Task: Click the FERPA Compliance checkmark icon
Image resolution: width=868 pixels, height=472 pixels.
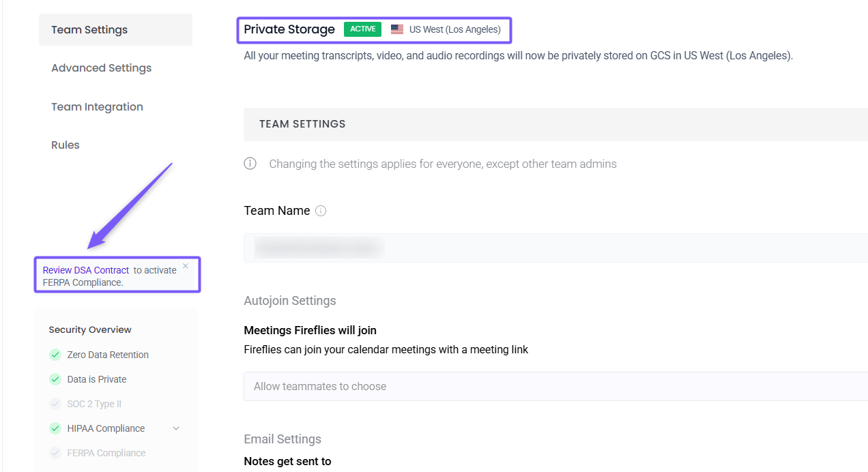Action: [x=55, y=453]
